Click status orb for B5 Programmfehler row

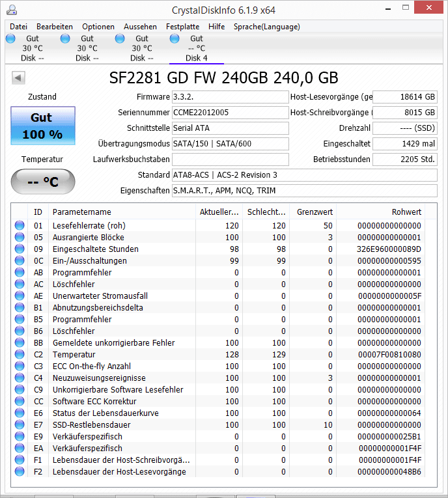click(20, 319)
